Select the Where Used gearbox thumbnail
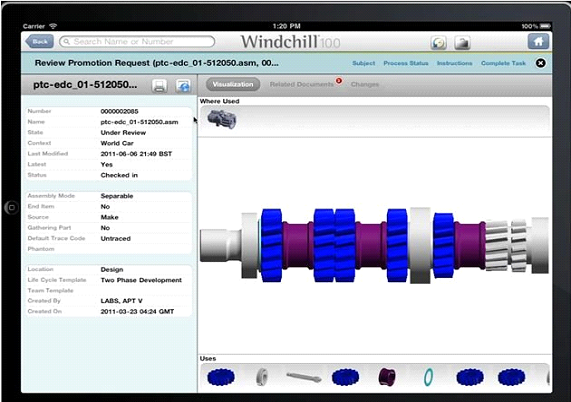 tap(222, 119)
